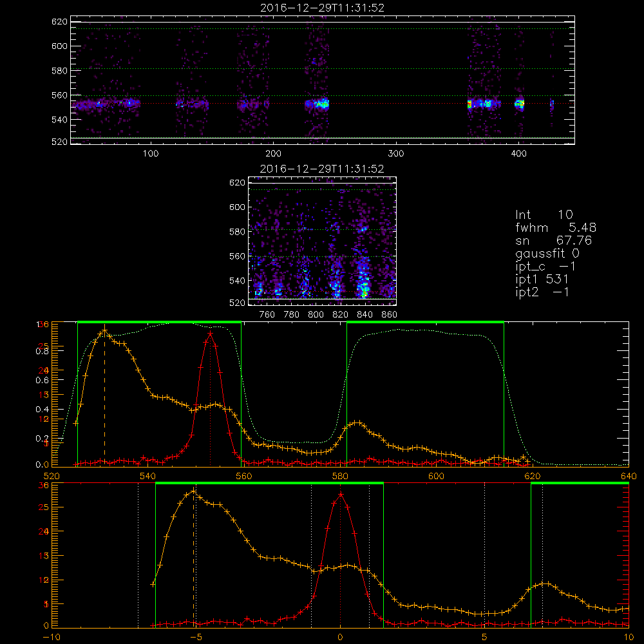The image size is (644, 644).
Task: Click x-axis tick 840 on middle image
Action: 365,315
